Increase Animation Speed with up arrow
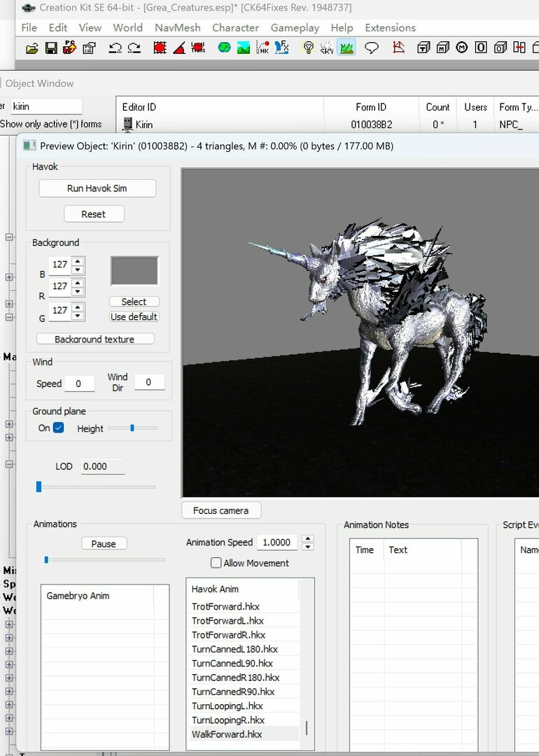 pos(307,538)
